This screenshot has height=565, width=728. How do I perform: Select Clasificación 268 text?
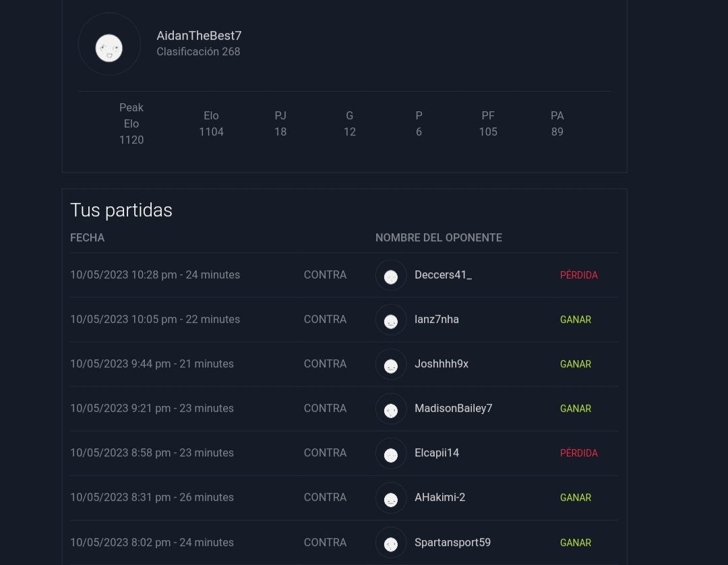tap(198, 51)
